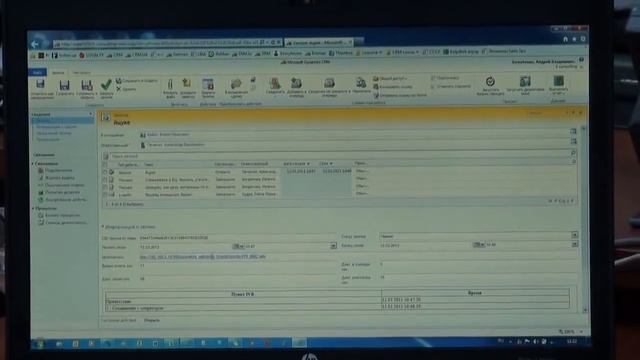Click the Add Note ribbon icon

point(187,83)
